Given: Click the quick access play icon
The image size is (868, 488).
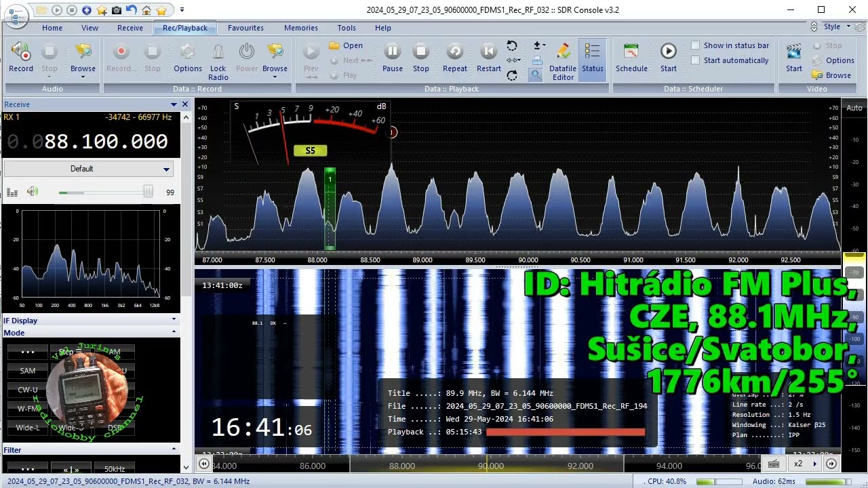Looking at the screenshot, I should (x=57, y=10).
